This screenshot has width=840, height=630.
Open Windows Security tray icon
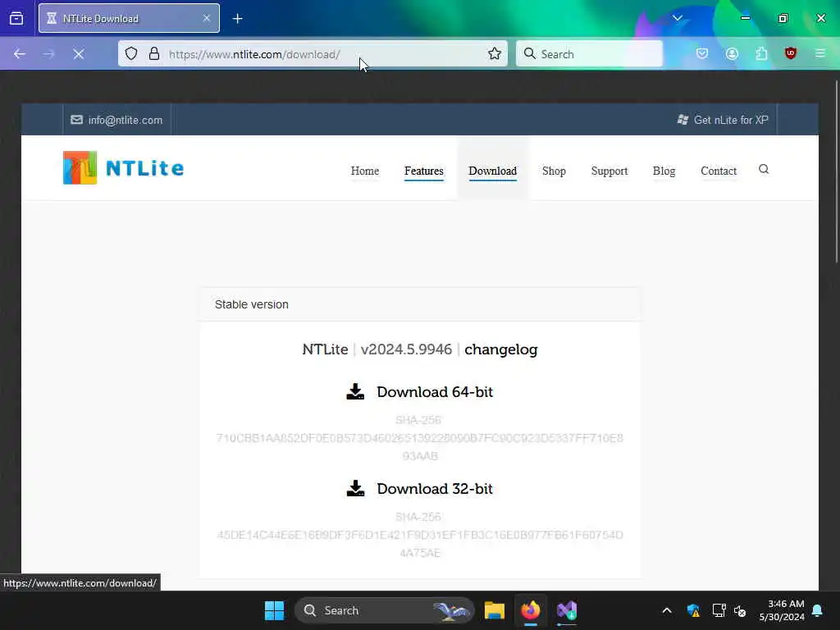click(x=693, y=610)
